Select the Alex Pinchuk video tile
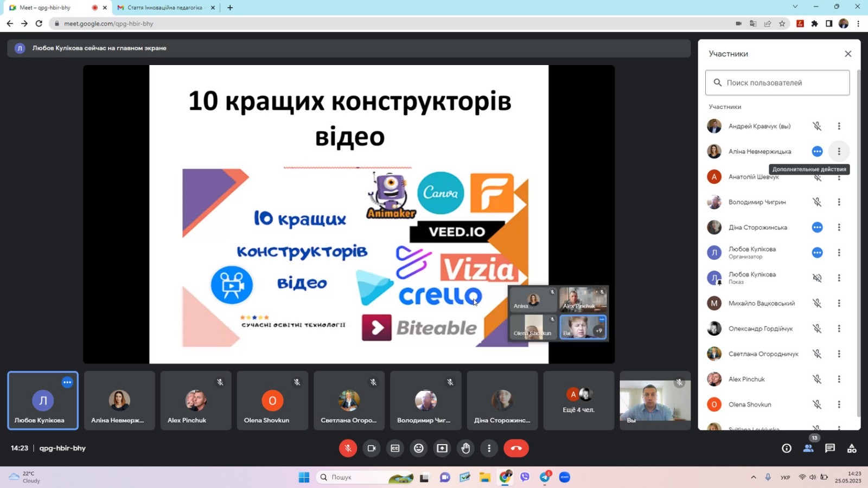The width and height of the screenshot is (868, 488). [x=196, y=401]
